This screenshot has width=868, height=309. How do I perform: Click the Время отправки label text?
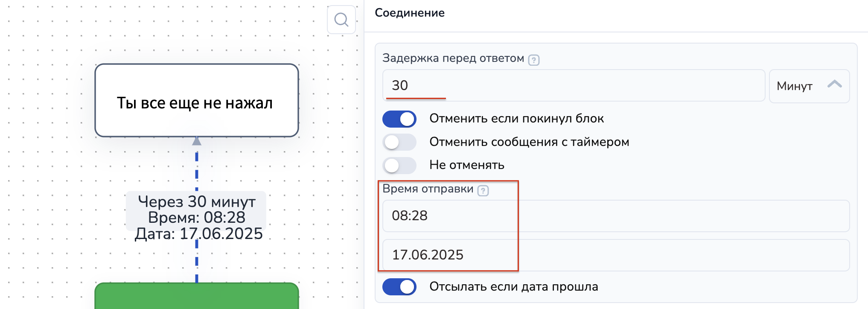pyautogui.click(x=428, y=189)
